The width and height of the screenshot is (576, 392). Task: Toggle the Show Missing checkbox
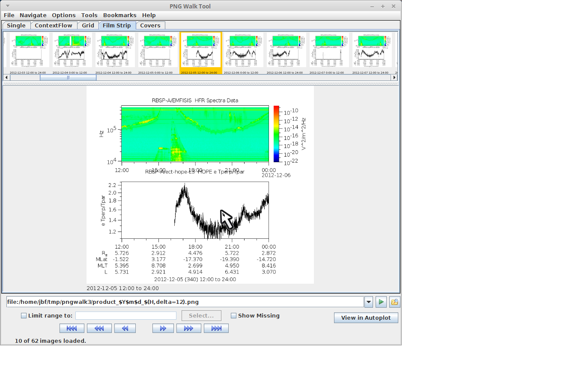[x=233, y=316]
